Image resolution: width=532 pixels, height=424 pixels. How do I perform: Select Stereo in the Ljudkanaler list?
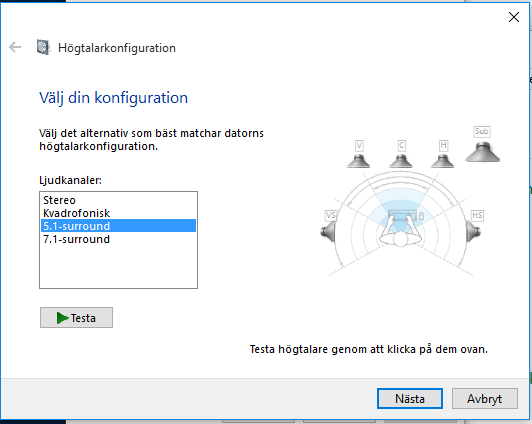point(118,200)
